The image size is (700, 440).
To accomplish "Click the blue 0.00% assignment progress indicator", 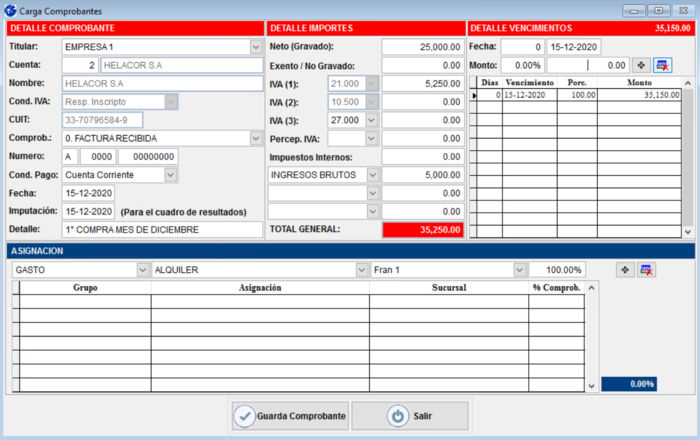I will click(629, 384).
